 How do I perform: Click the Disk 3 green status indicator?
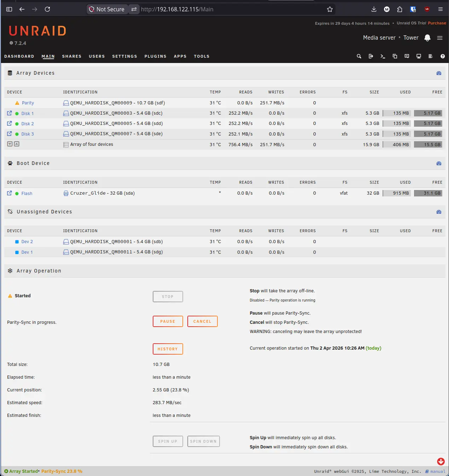coord(17,134)
